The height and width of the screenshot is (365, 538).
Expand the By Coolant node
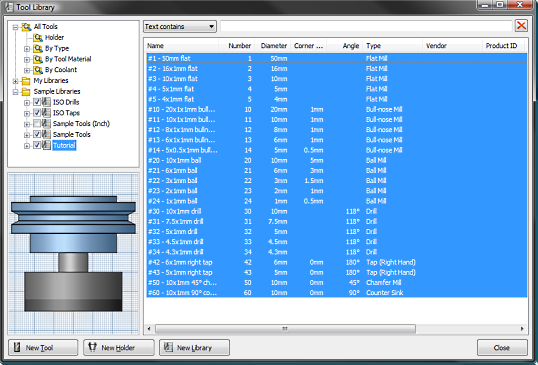27,71
